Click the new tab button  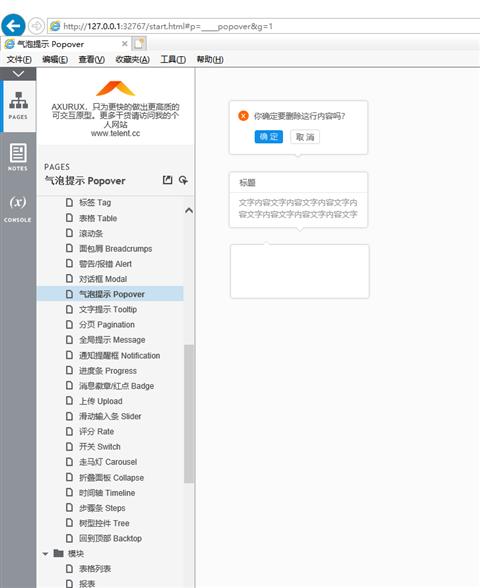(x=139, y=44)
